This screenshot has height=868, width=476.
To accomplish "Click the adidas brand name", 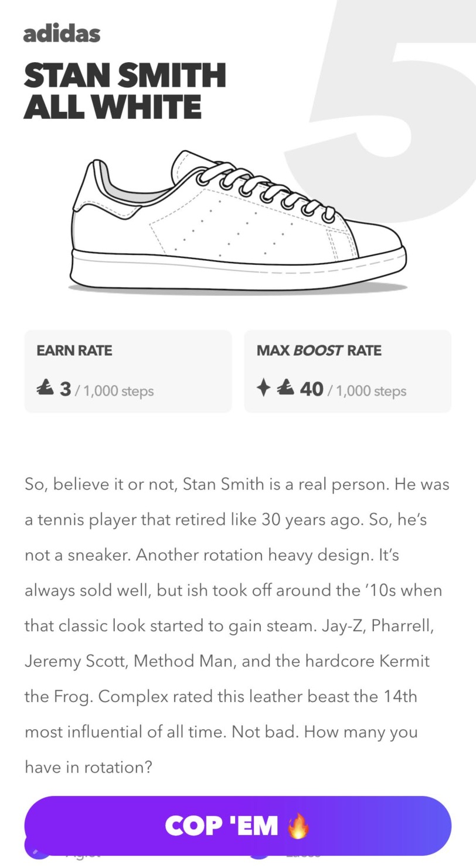I will pos(62,33).
